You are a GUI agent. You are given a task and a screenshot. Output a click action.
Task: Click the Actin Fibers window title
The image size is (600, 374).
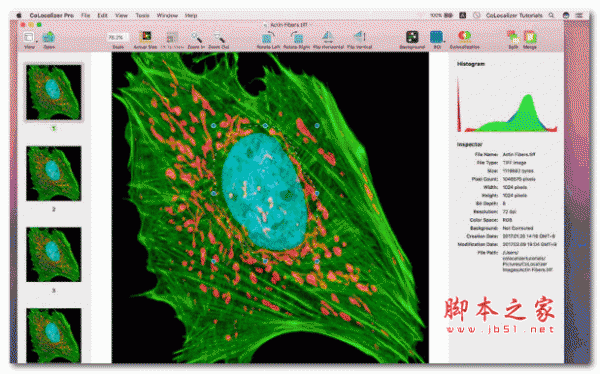tap(289, 25)
